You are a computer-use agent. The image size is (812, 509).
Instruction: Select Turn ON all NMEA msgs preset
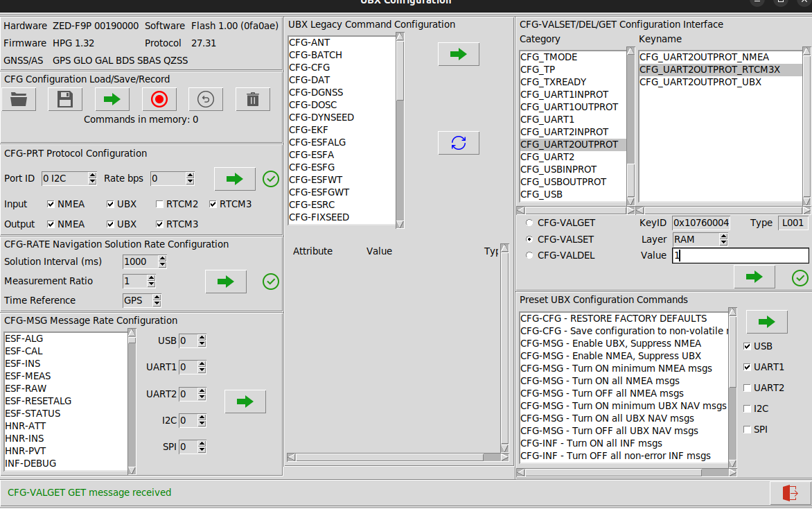point(624,381)
